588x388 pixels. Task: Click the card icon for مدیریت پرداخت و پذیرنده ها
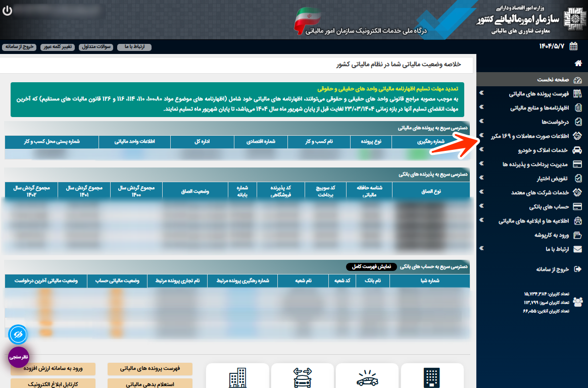click(x=577, y=164)
